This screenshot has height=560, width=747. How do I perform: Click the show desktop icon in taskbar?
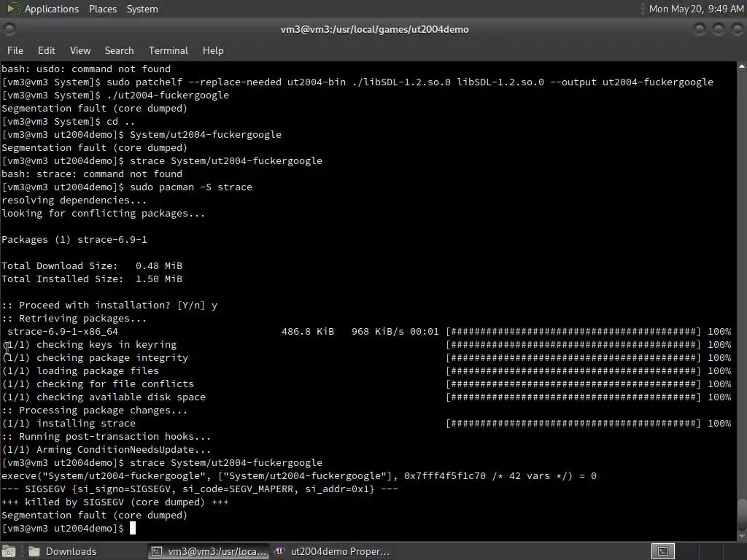tap(9, 551)
